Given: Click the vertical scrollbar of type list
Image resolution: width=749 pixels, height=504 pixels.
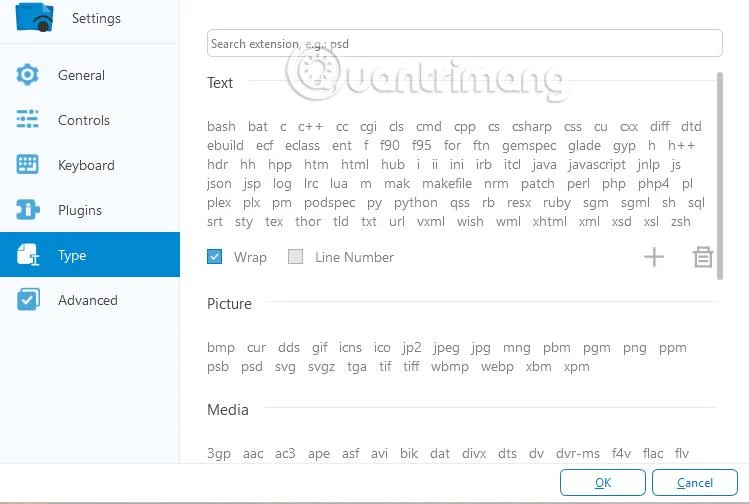Looking at the screenshot, I should click(720, 176).
